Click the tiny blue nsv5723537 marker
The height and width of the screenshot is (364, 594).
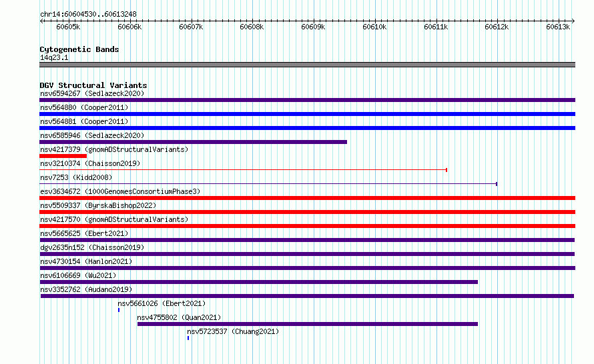pos(188,338)
